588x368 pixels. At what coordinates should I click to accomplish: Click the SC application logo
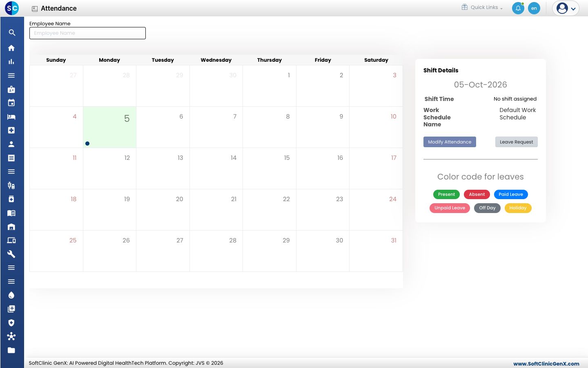(12, 8)
